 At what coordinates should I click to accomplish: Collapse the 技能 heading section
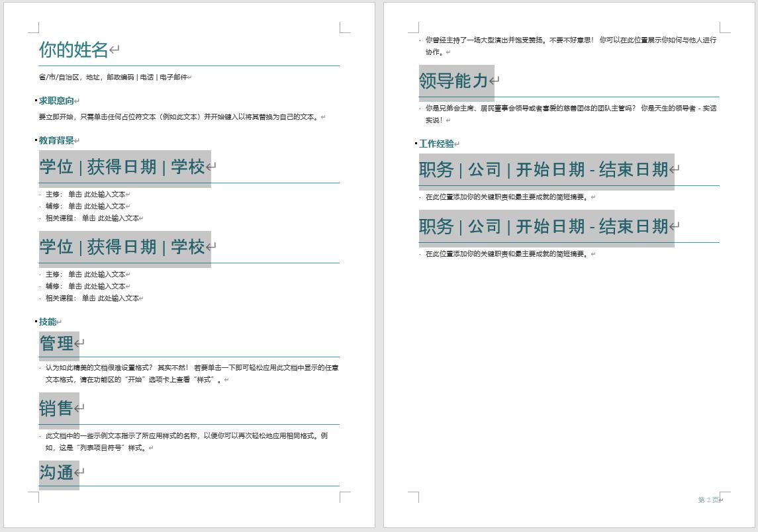[35, 320]
